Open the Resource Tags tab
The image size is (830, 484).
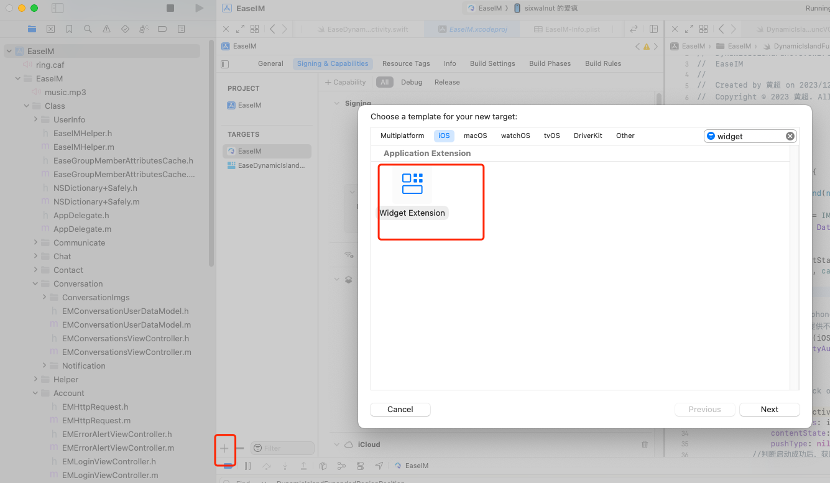[x=406, y=64]
